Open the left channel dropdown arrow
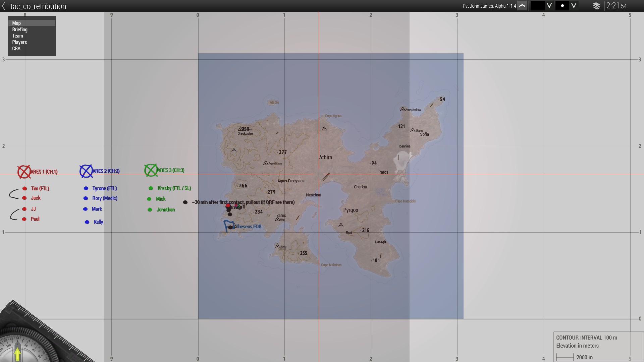This screenshot has height=362, width=644. [549, 6]
